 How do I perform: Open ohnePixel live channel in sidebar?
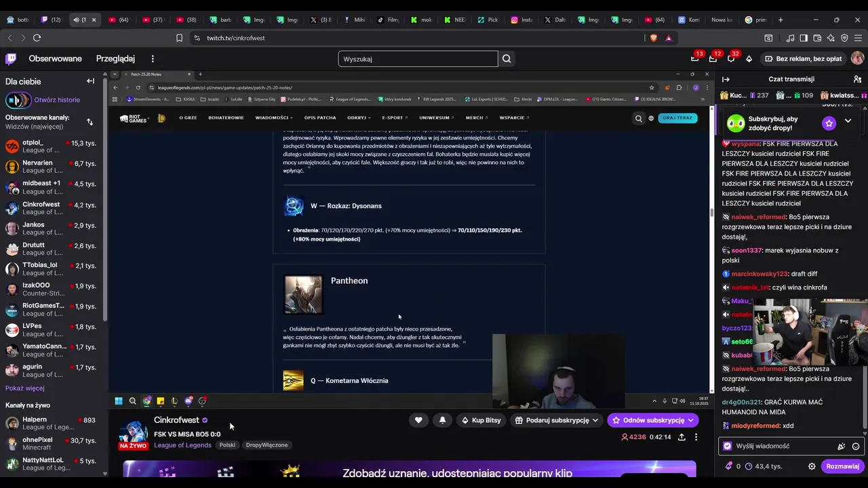point(53,444)
